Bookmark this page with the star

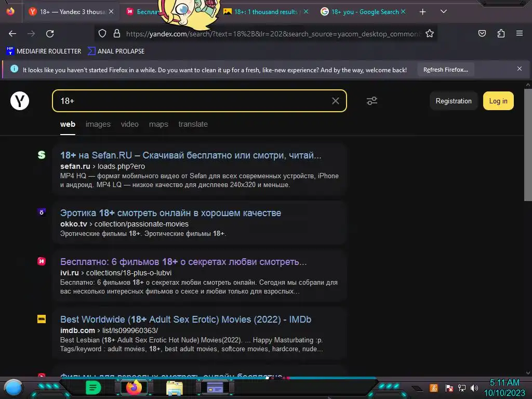click(430, 33)
